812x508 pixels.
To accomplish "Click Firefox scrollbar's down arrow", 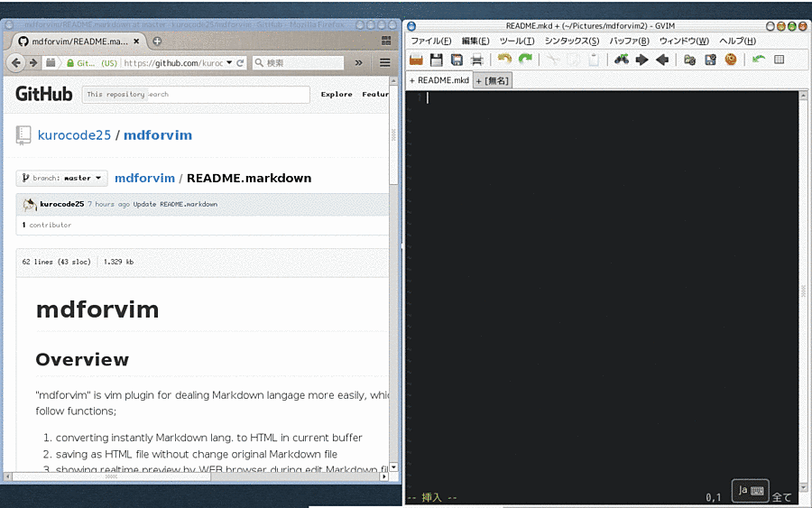I will coord(393,467).
